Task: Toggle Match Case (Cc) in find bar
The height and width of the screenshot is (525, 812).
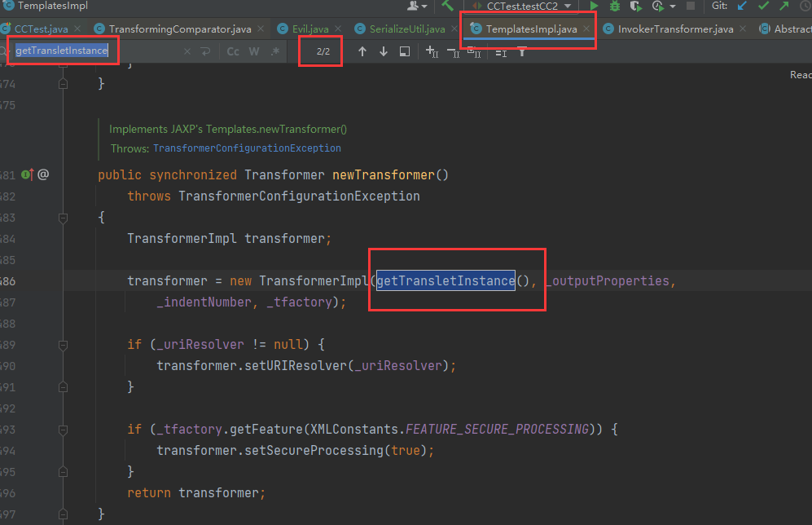Action: pos(233,51)
